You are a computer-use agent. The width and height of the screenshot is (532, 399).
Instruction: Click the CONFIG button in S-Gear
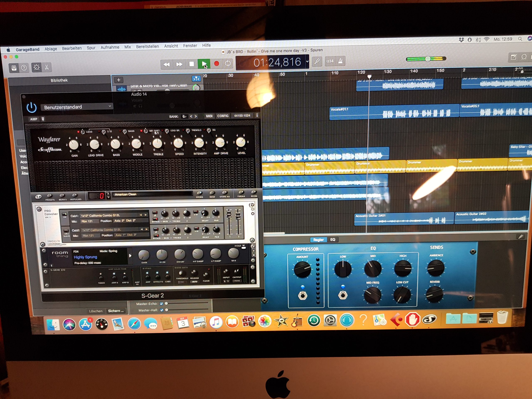pyautogui.click(x=223, y=116)
